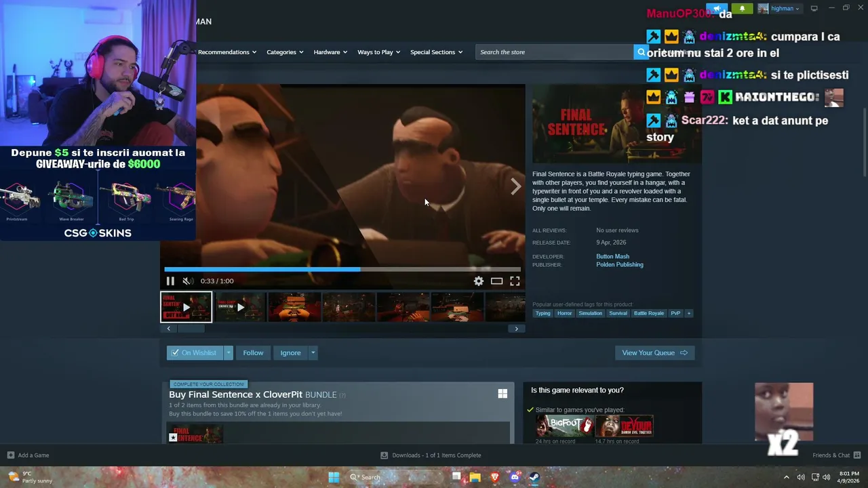This screenshot has width=868, height=488.
Task: Open View Your Queue
Action: tap(654, 352)
